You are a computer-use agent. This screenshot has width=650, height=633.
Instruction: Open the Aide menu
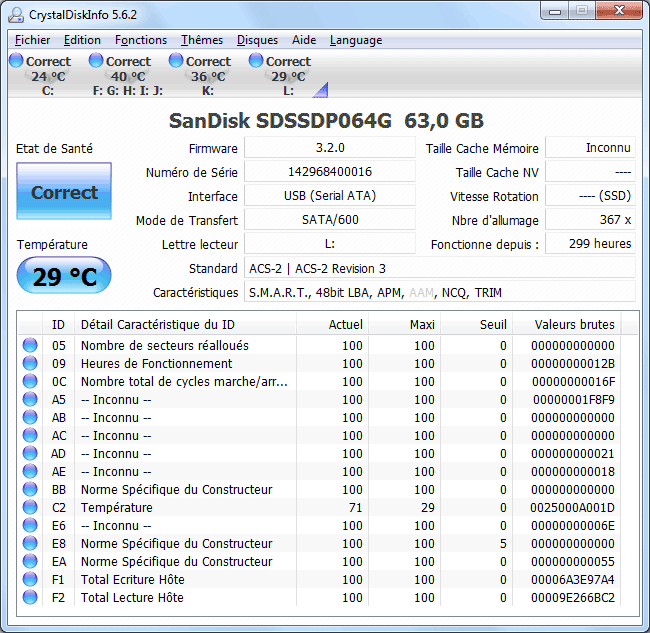304,40
